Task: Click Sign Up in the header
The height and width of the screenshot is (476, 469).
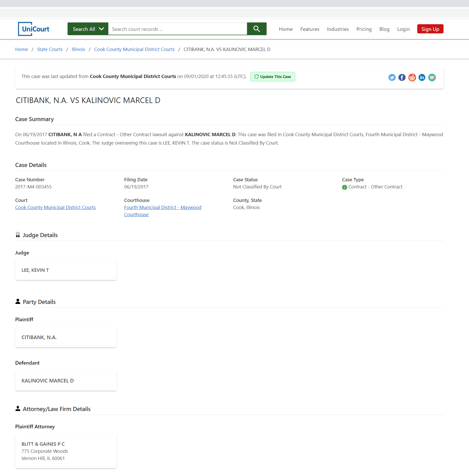Action: pos(430,29)
